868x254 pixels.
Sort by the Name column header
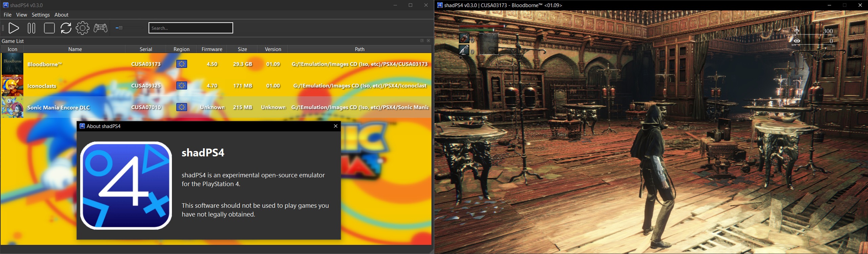click(x=75, y=49)
